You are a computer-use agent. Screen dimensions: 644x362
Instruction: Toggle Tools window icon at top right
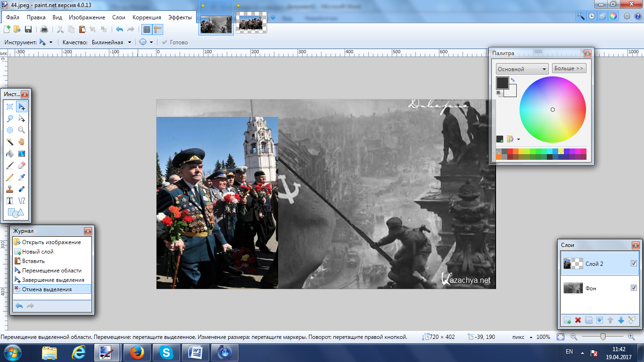tap(581, 16)
